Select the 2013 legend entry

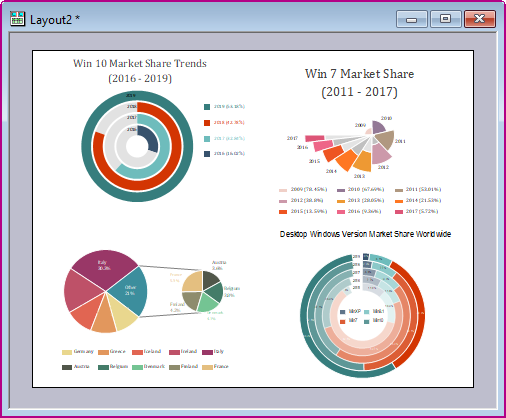coord(361,201)
